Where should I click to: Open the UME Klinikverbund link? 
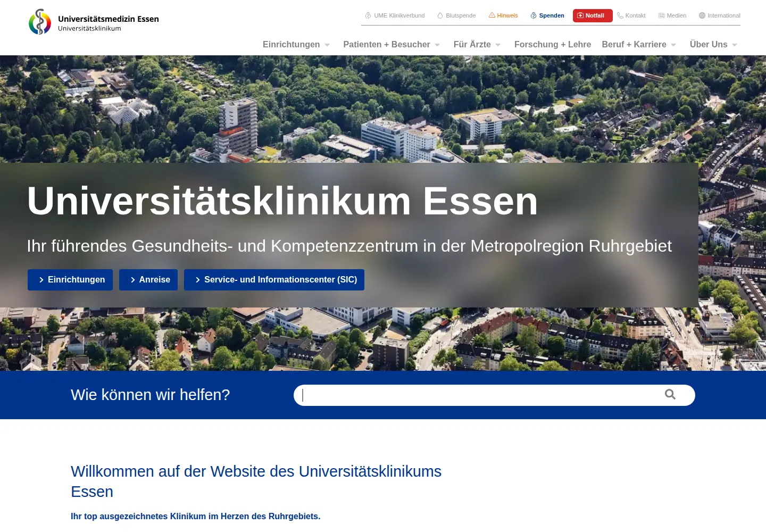(399, 15)
